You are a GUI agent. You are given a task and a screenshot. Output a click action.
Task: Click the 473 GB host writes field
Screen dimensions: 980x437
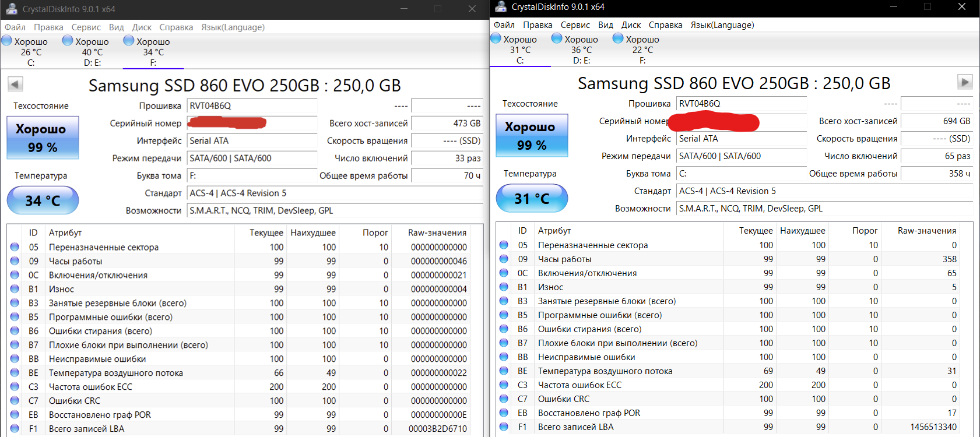click(447, 124)
